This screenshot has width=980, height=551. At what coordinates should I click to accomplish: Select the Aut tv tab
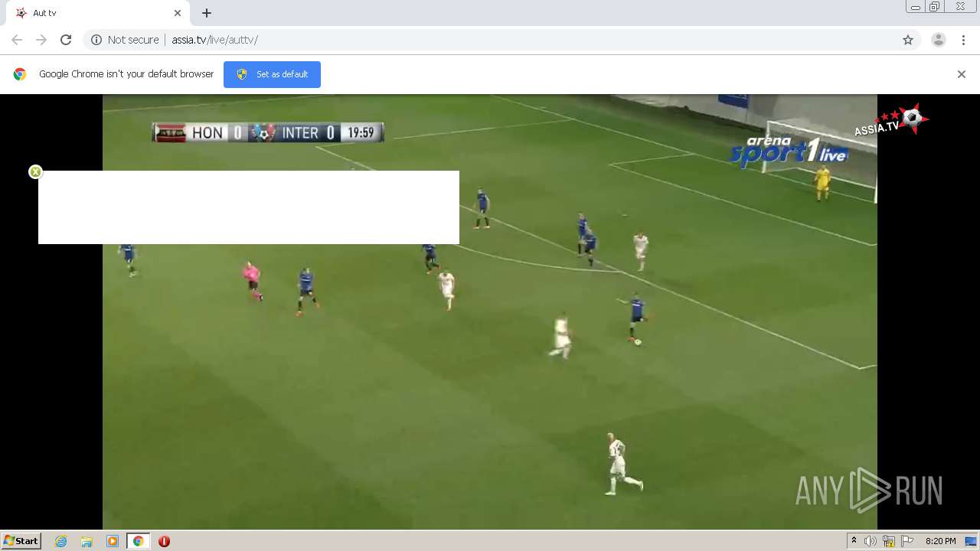[x=100, y=13]
